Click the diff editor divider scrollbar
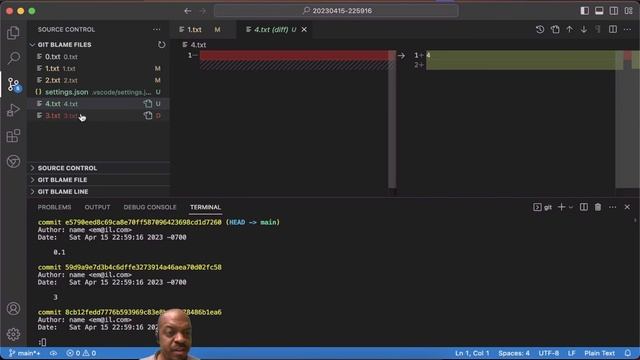Screen dimensions: 640x360 click(392, 119)
